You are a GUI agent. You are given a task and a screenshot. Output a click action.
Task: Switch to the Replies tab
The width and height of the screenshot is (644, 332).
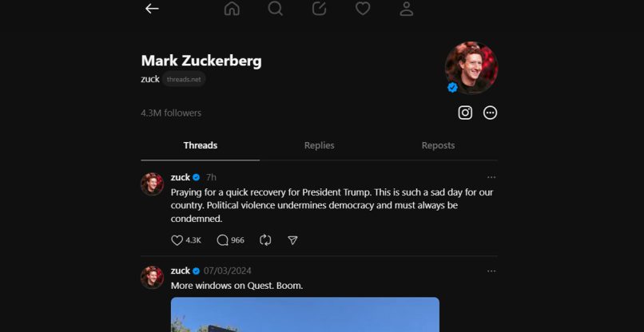[319, 145]
